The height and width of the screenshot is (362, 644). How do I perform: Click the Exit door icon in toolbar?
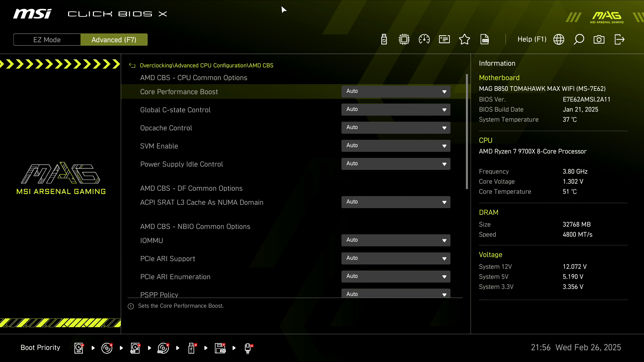(x=619, y=39)
